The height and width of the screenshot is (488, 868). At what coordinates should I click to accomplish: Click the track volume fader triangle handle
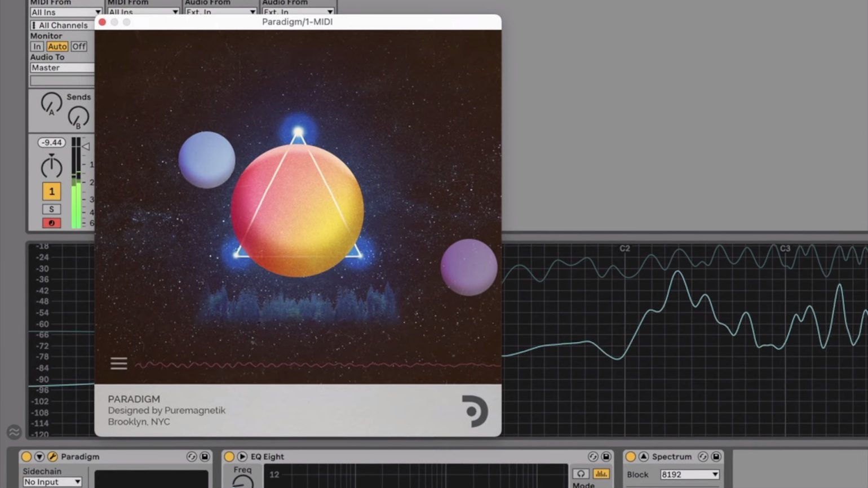(86, 147)
